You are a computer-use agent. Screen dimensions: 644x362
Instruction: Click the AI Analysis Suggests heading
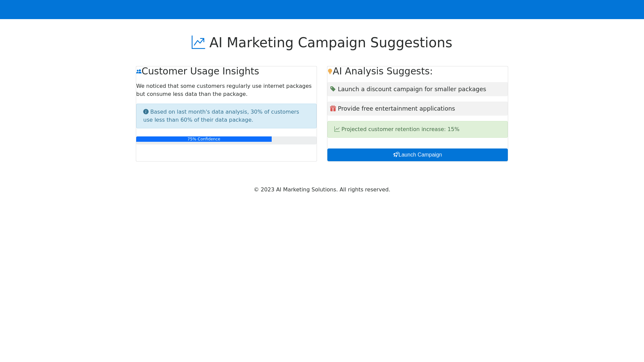382,71
